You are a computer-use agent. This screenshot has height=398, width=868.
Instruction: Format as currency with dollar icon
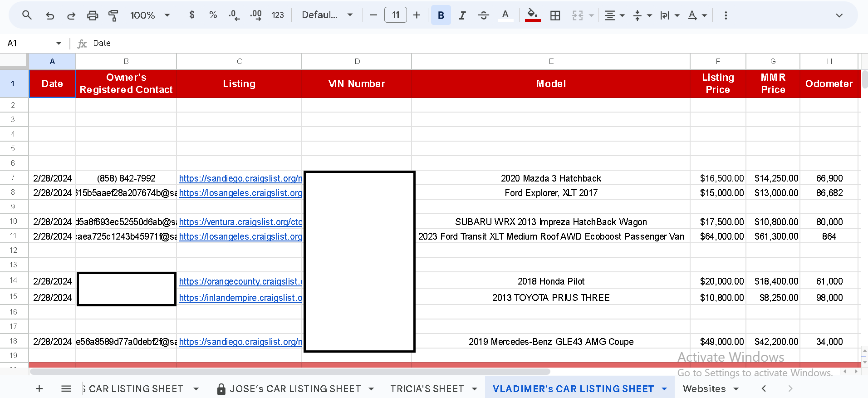(x=192, y=15)
